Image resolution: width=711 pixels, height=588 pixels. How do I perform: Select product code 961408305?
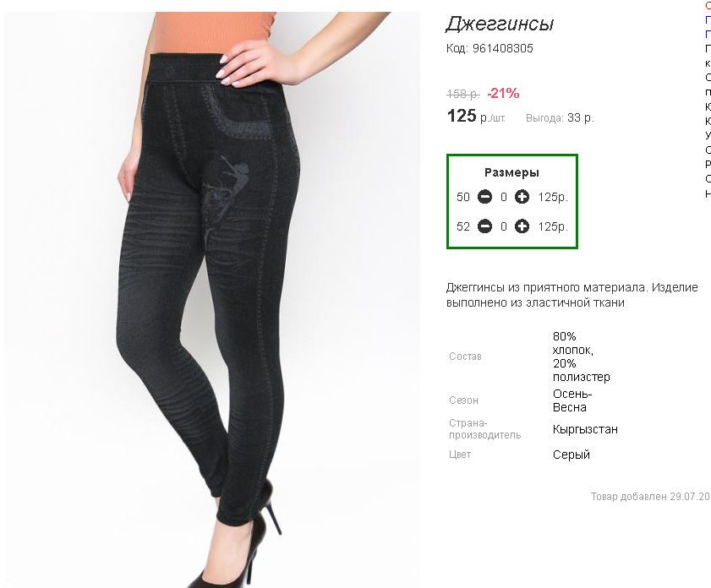(489, 48)
